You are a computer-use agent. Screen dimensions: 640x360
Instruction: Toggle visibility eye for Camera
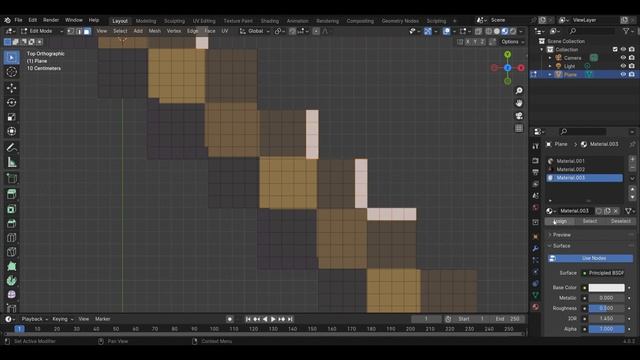point(623,58)
